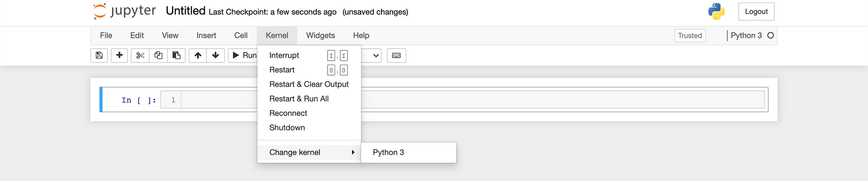This screenshot has width=868, height=181.
Task: Run the current cell
Action: pos(243,56)
